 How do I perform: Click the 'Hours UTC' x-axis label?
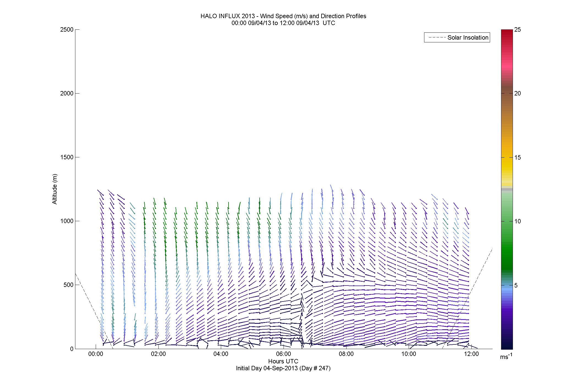283,361
